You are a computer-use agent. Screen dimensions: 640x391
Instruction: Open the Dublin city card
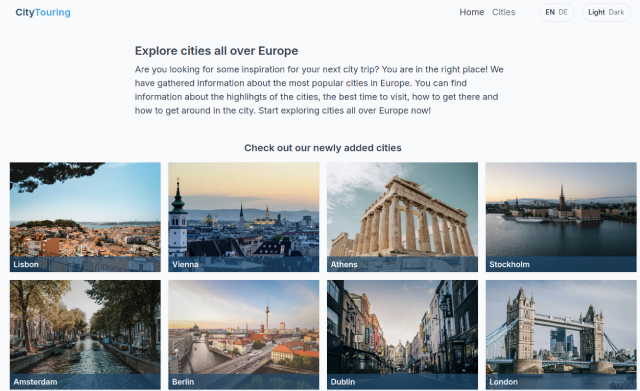pos(402,335)
